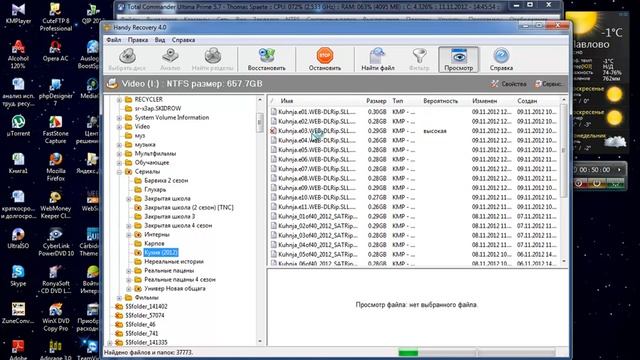Click the Найти разделы toolbar icon

tap(213, 60)
